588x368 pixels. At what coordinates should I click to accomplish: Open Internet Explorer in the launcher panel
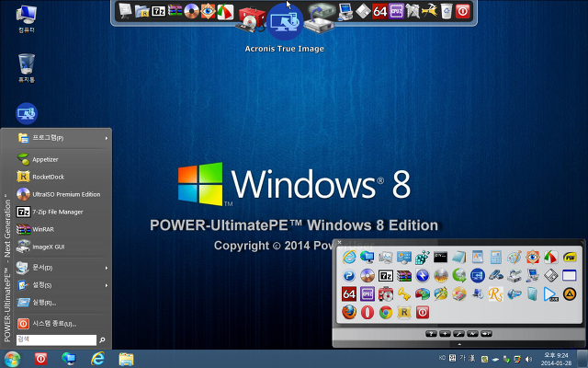pyautogui.click(x=349, y=257)
